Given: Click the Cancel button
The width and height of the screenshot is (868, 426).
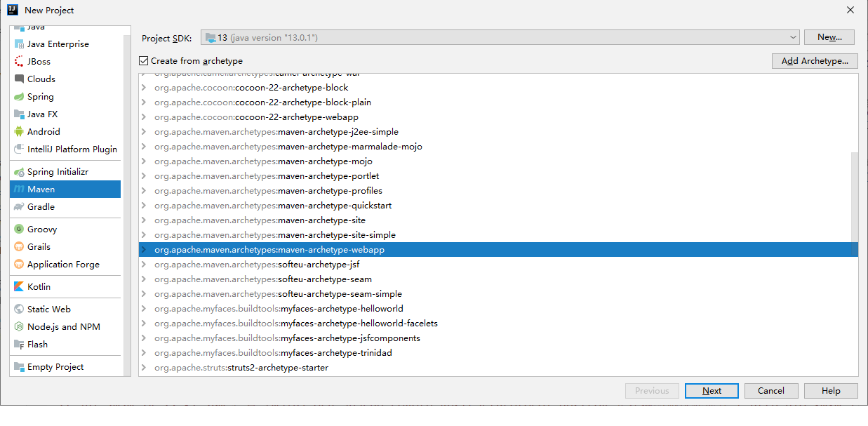Looking at the screenshot, I should click(x=770, y=391).
